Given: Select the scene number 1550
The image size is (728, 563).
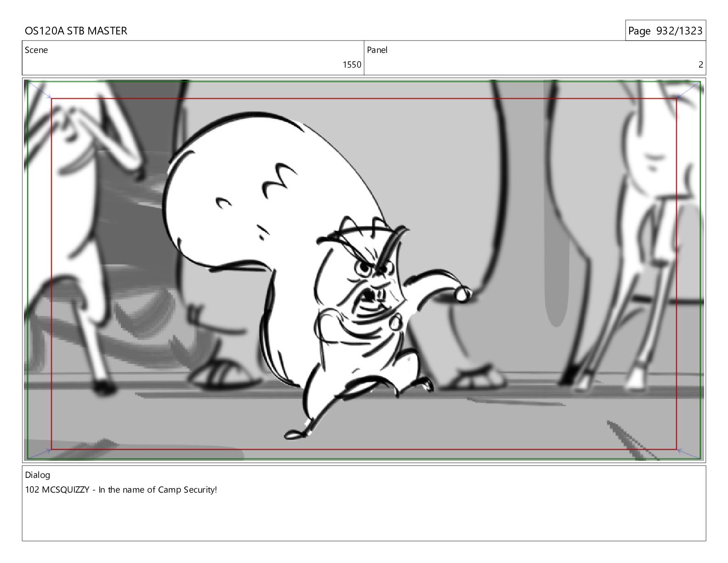Looking at the screenshot, I should point(352,65).
